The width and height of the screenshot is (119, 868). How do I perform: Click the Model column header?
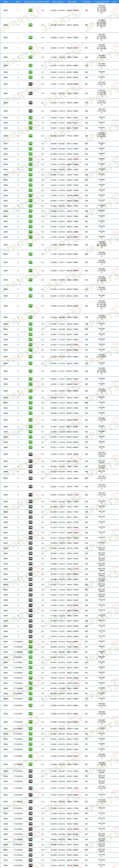[x=18, y=2]
